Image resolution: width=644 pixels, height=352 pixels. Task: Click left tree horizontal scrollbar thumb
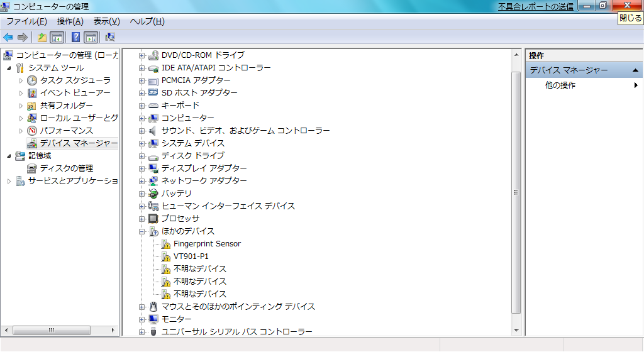click(x=52, y=330)
